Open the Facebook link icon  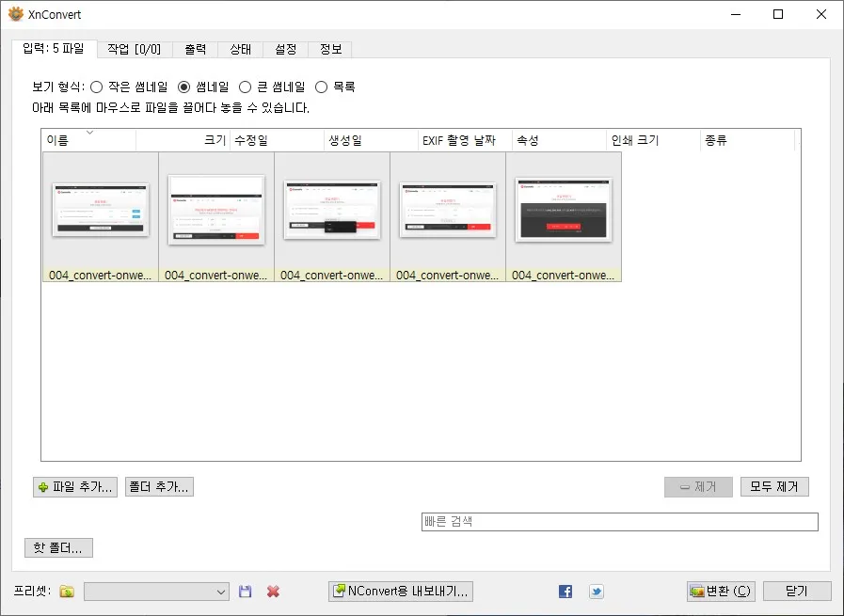click(565, 592)
